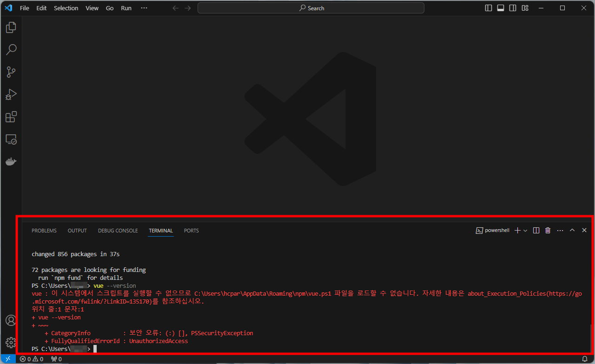Viewport: 595px width, 364px height.
Task: Open the Docker view in activity bar
Action: (x=11, y=161)
